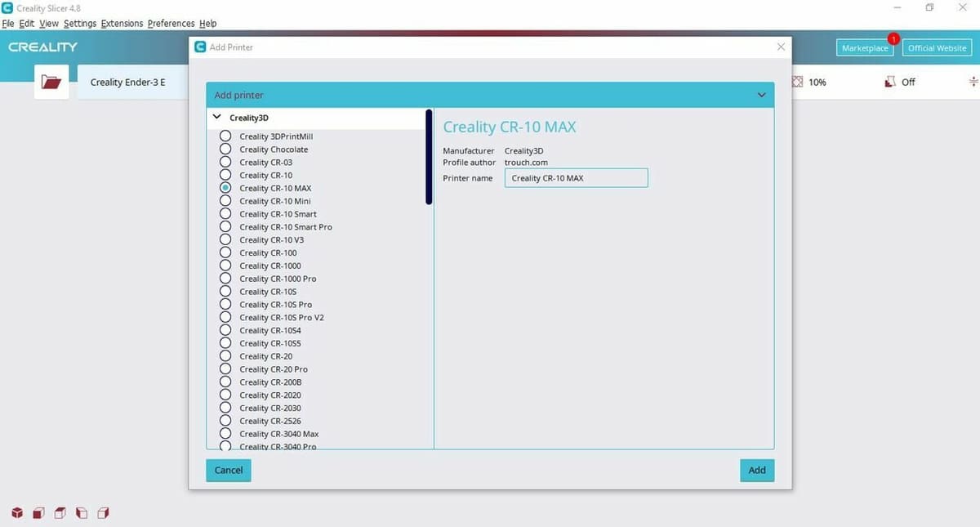
Task: Open the View menu
Action: coord(49,24)
